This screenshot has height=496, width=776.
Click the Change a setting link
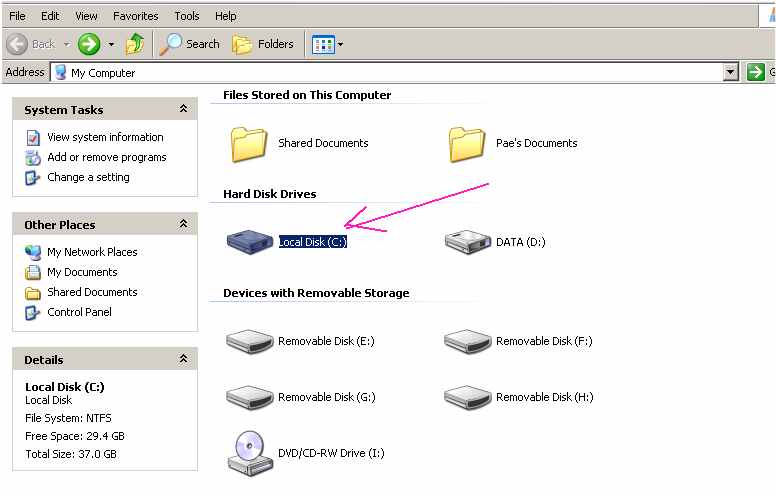tap(89, 177)
